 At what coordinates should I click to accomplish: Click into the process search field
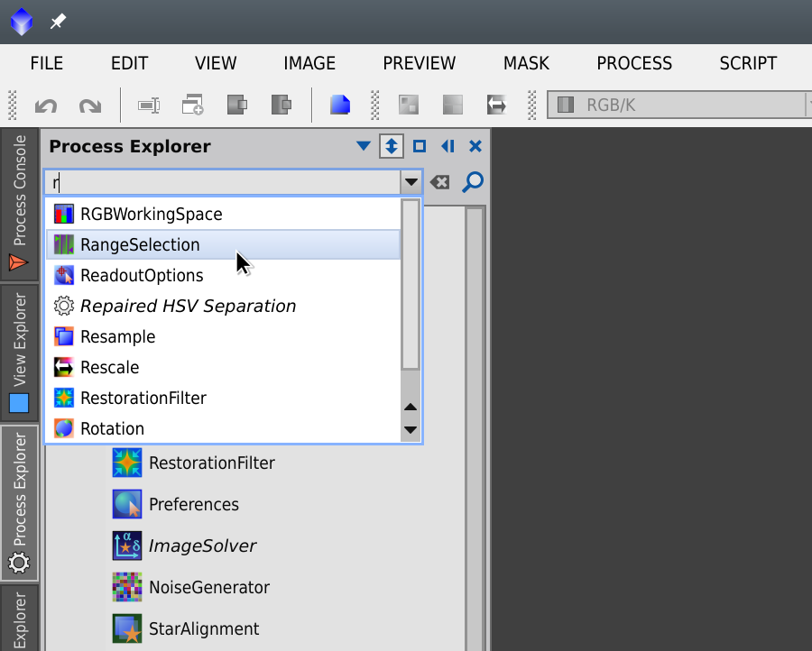[223, 182]
